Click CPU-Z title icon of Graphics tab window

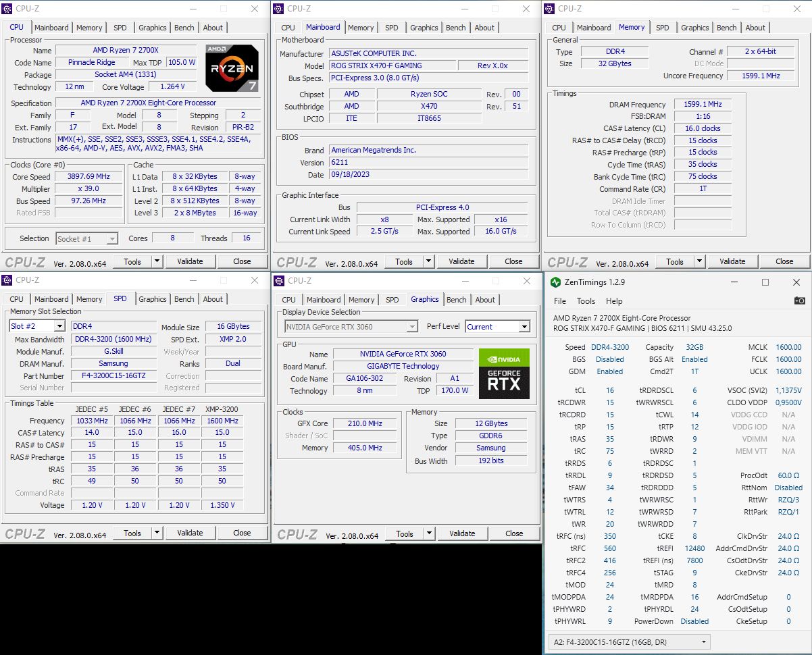(279, 281)
